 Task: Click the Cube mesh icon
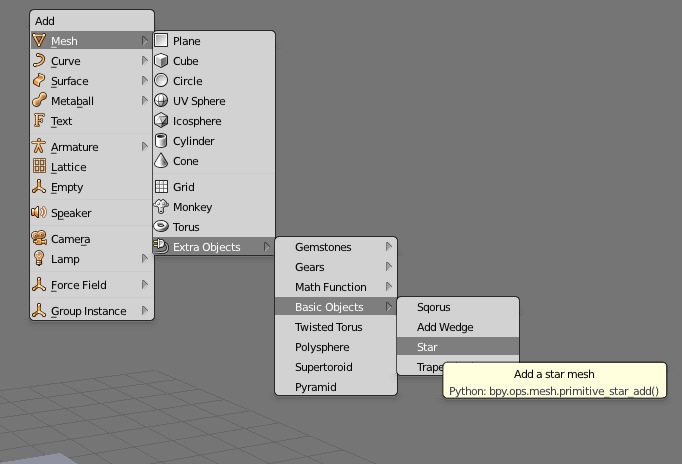pyautogui.click(x=161, y=60)
